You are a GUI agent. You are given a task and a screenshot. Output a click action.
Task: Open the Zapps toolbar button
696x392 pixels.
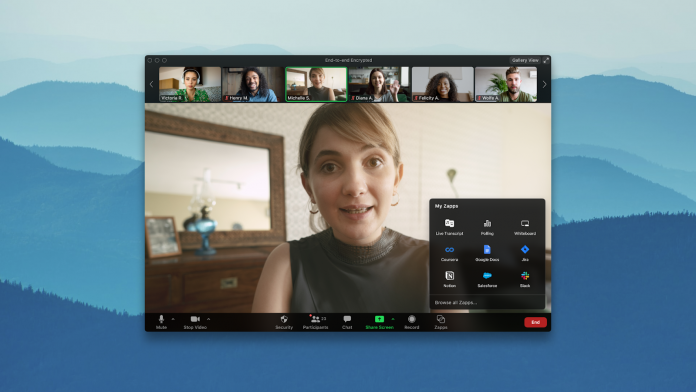441,322
